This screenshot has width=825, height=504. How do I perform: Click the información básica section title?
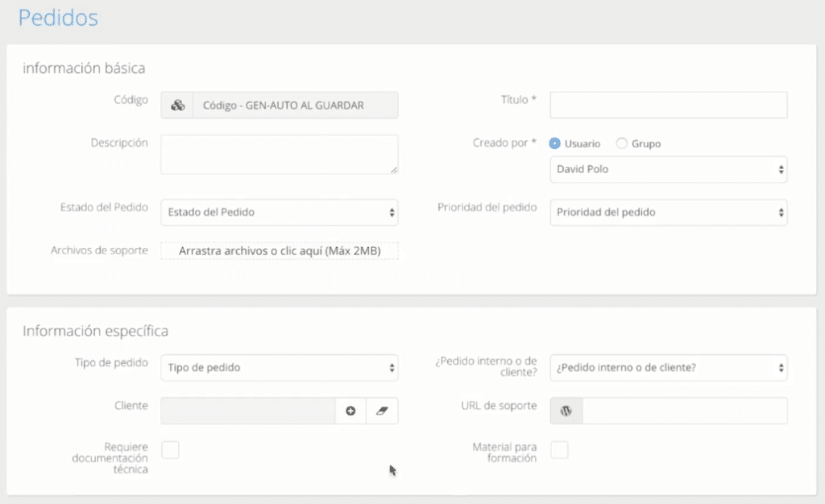84,68
